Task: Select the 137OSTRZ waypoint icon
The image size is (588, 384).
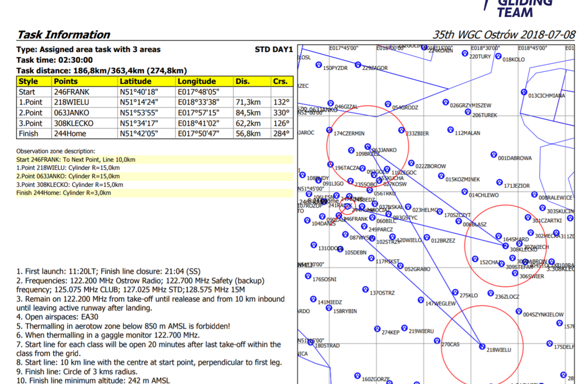Action: coord(365,289)
